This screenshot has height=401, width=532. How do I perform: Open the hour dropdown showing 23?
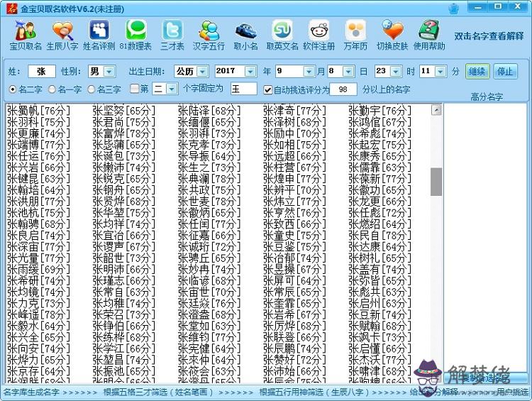[x=396, y=72]
